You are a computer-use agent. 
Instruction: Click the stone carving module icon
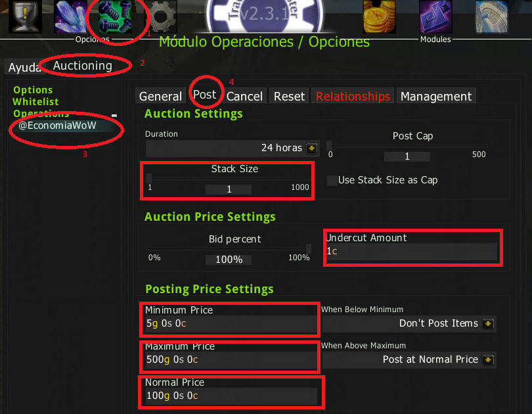[492, 16]
